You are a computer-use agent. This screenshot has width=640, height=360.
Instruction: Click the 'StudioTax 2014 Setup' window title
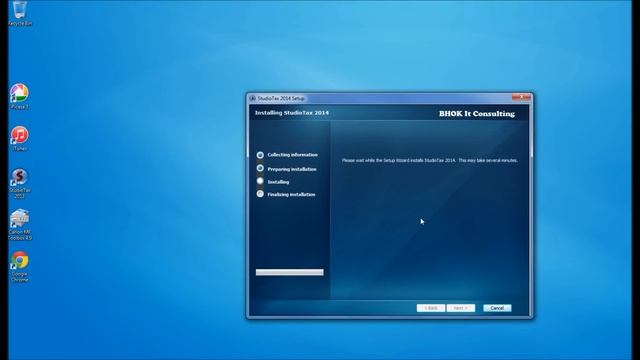281,98
